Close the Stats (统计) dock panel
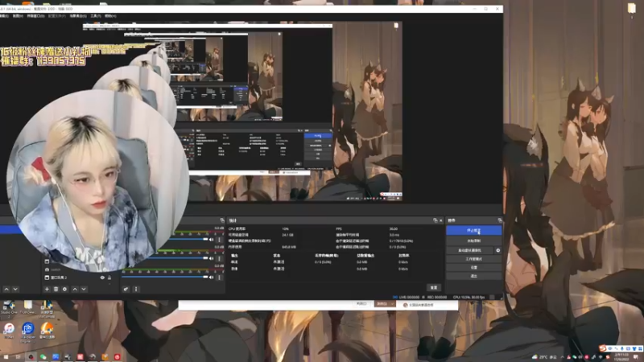644x362 pixels. [x=441, y=220]
